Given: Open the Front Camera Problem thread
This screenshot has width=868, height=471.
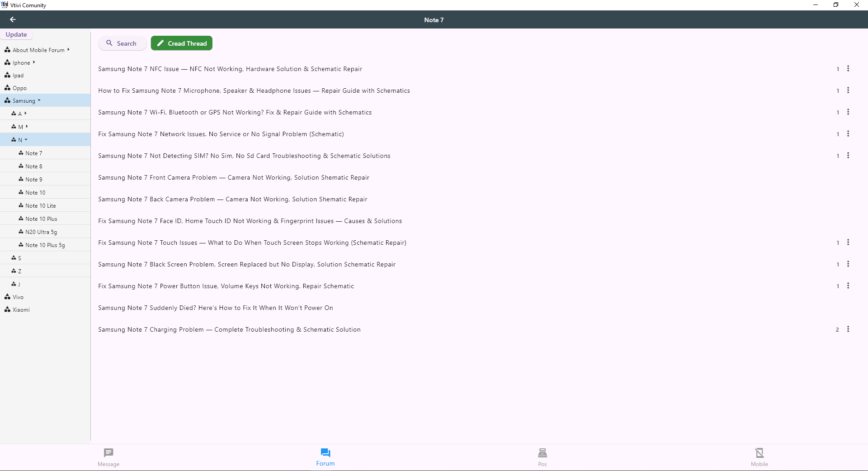Looking at the screenshot, I should pyautogui.click(x=234, y=178).
